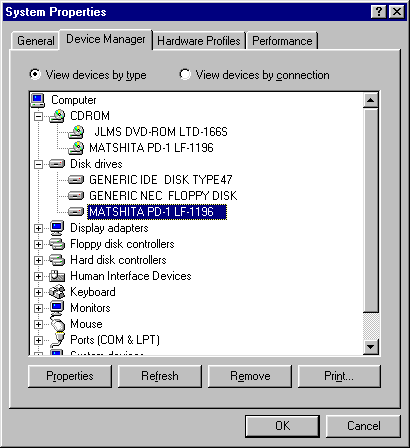410x448 pixels.
Task: Click the GENERIC NEC FLOPPY DISK drive icon
Action: 76,196
